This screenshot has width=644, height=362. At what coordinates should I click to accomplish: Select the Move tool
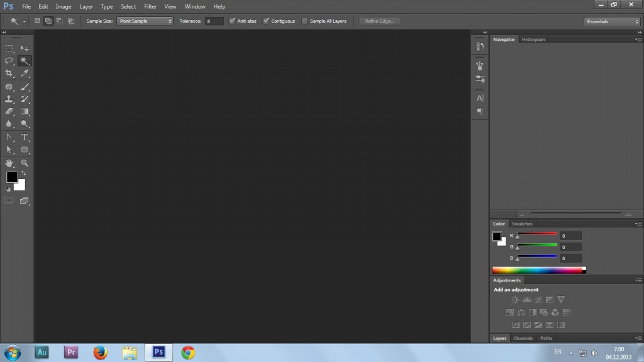25,48
